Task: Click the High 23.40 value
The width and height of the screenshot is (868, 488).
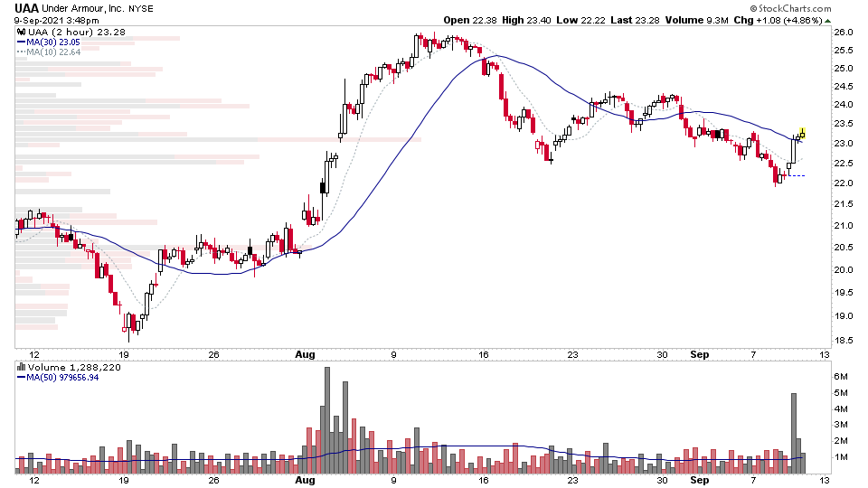Action: click(526, 20)
